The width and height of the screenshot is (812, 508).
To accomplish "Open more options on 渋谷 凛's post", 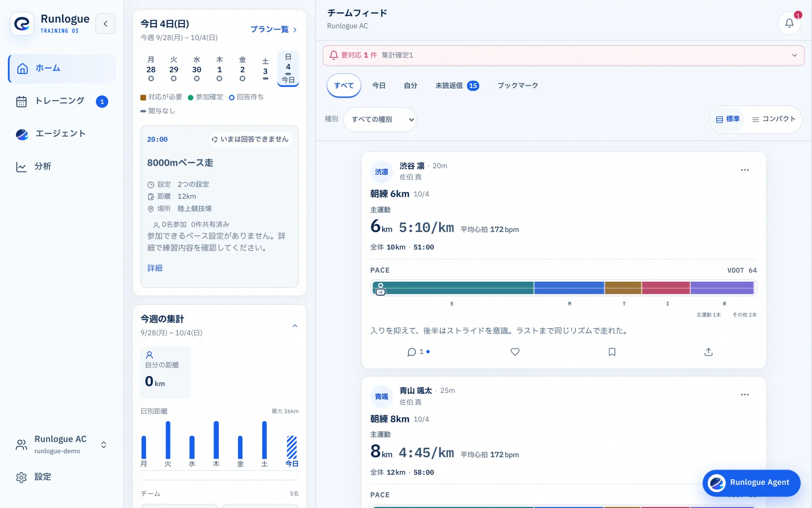I will (x=745, y=170).
